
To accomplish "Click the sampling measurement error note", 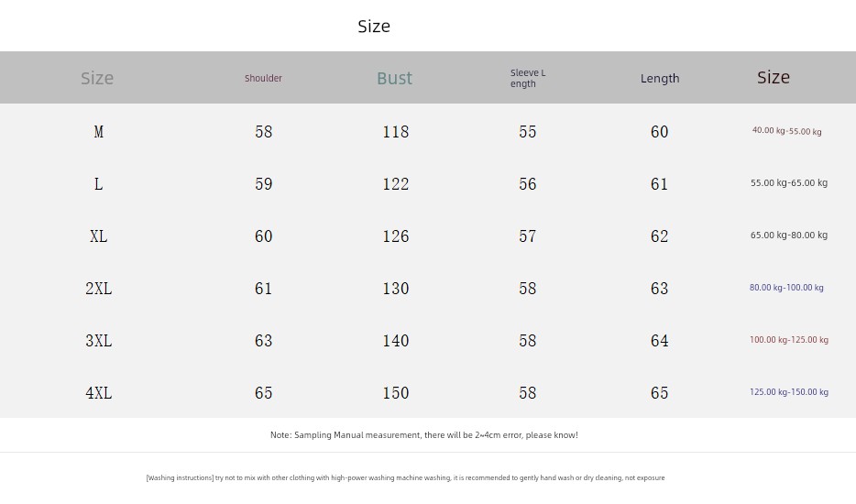I will click(423, 435).
